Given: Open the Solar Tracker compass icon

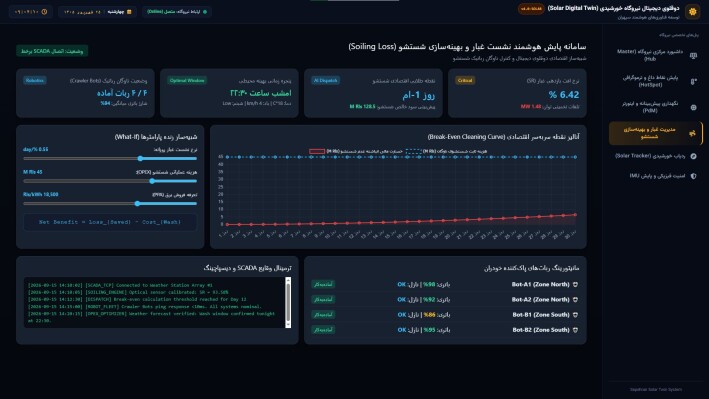Looking at the screenshot, I should [x=693, y=156].
